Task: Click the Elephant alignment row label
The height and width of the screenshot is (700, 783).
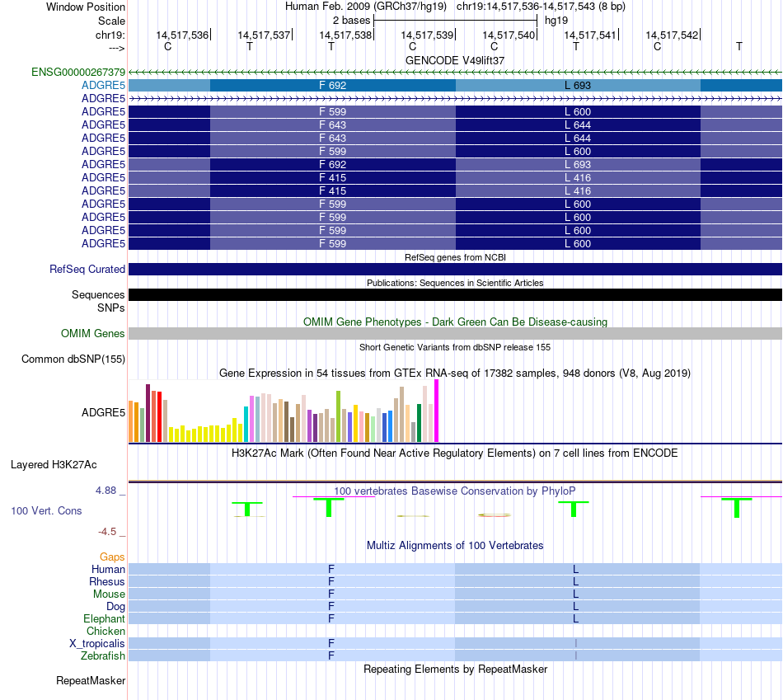Action: [104, 618]
